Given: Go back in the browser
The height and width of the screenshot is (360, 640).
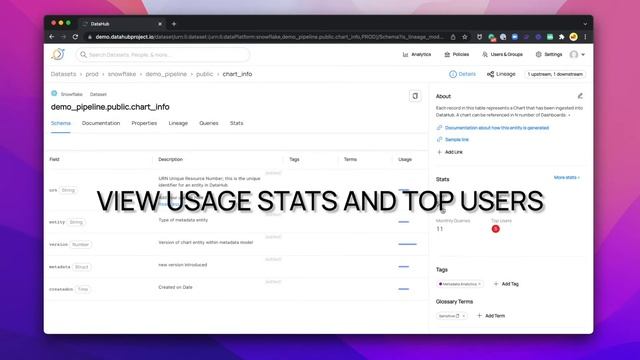Looking at the screenshot, I should [52, 37].
